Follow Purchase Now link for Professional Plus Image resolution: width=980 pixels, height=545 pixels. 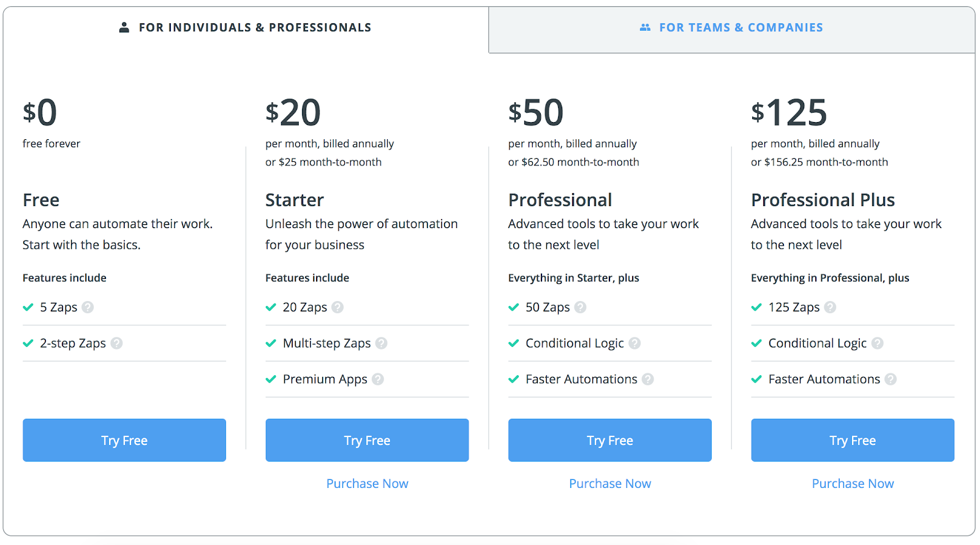(853, 484)
